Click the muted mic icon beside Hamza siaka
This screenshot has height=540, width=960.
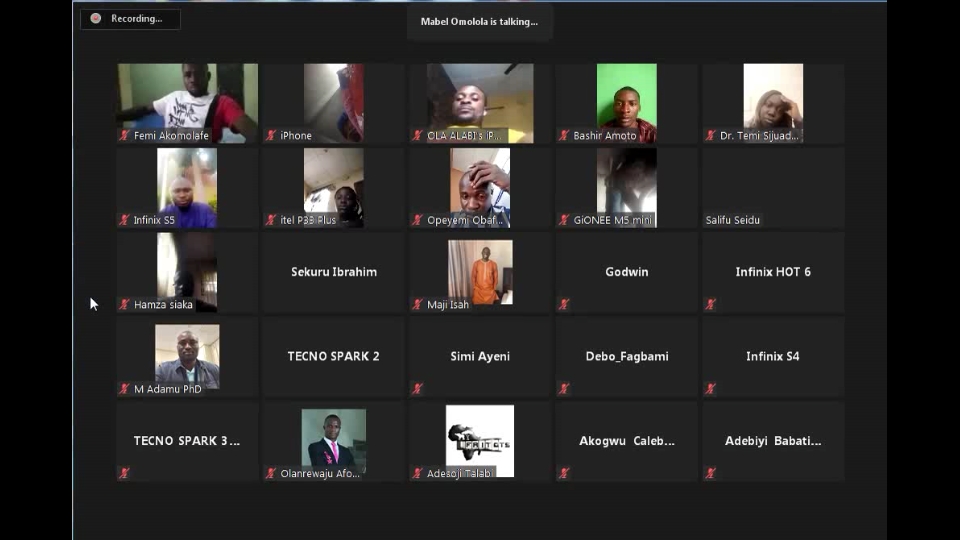pos(124,304)
